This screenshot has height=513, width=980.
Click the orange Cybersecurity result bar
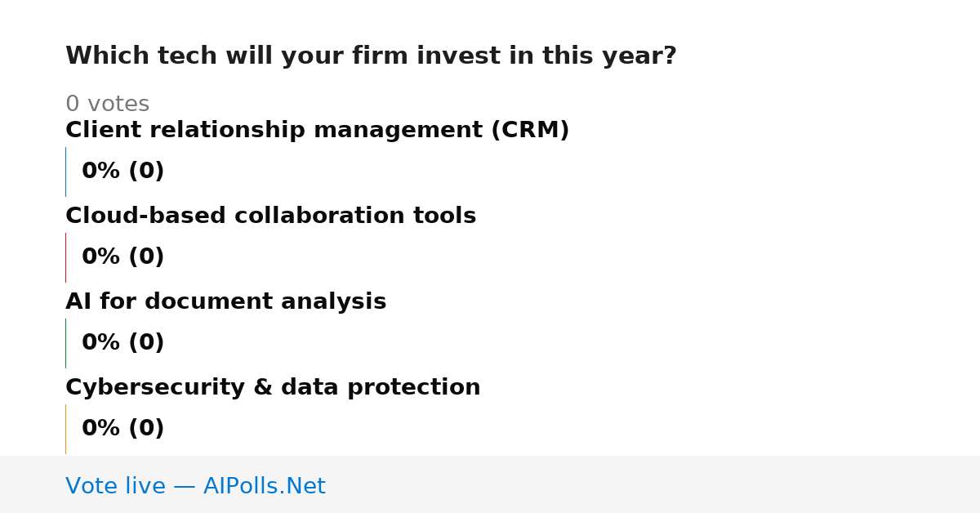click(x=65, y=429)
